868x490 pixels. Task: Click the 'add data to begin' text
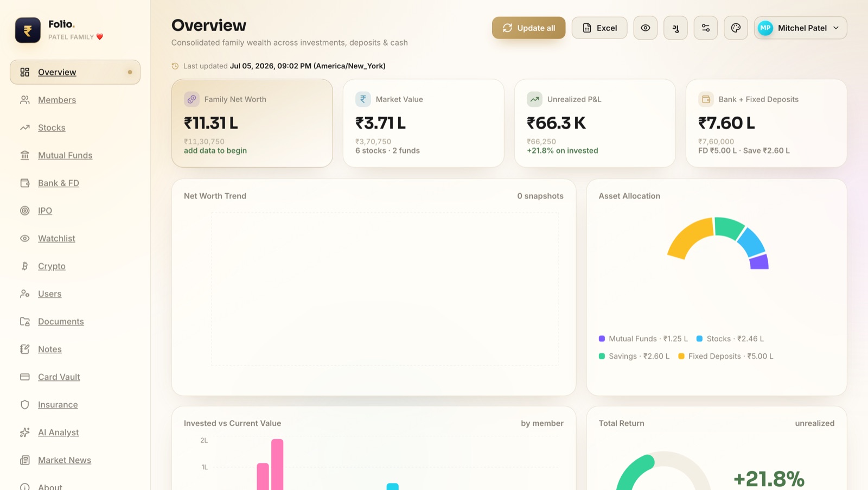coord(215,151)
